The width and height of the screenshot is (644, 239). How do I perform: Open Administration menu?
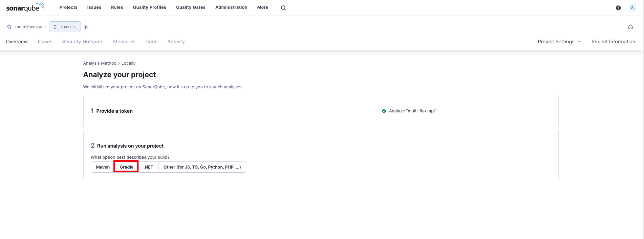[x=231, y=7]
